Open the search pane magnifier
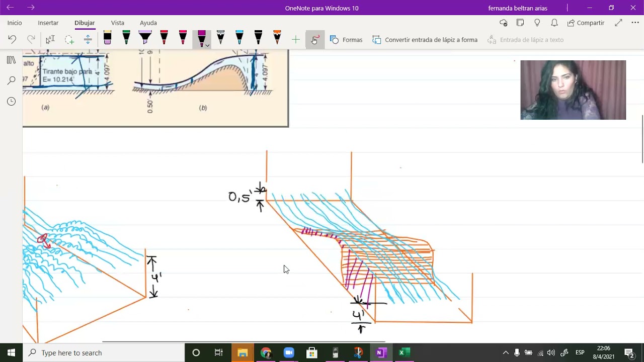 click(x=11, y=80)
